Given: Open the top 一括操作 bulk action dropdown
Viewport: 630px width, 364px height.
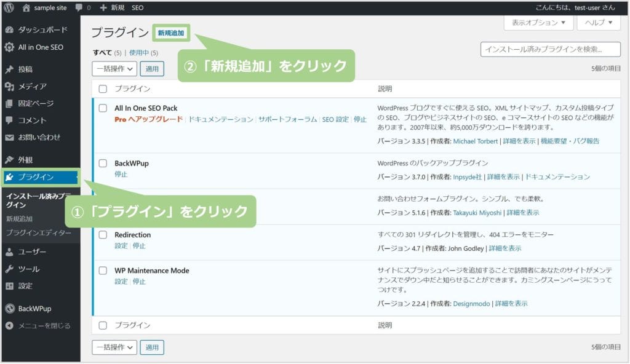Looking at the screenshot, I should pyautogui.click(x=114, y=69).
